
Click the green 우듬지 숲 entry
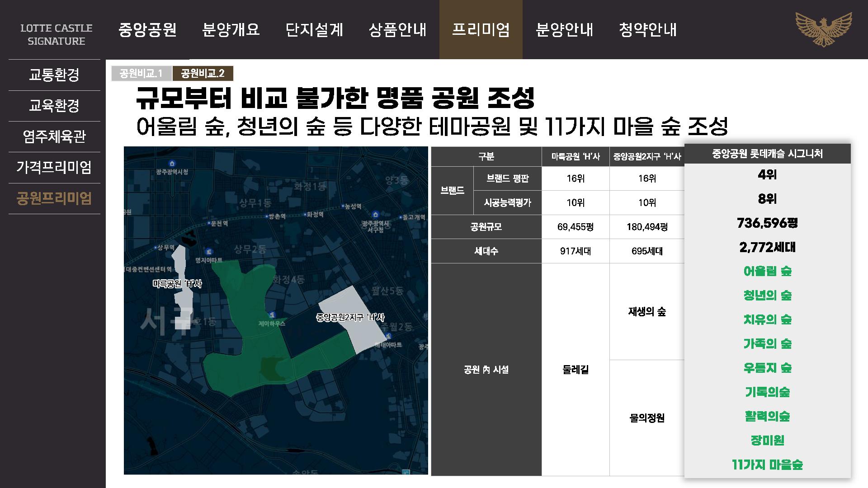click(x=768, y=368)
